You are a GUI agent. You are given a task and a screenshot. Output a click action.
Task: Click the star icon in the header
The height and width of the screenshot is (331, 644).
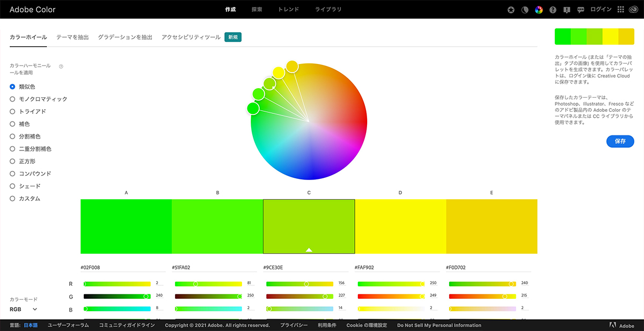pyautogui.click(x=511, y=10)
